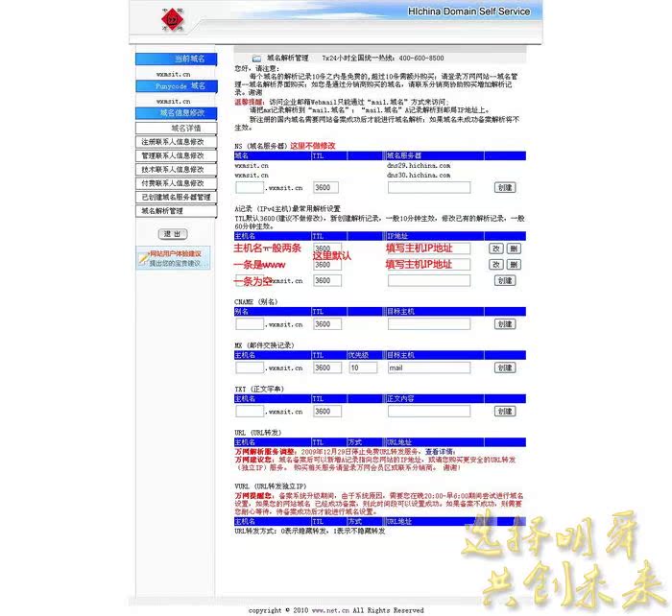Open 注册联系人信息修改 menu item
This screenshot has width=672, height=616.
[176, 142]
